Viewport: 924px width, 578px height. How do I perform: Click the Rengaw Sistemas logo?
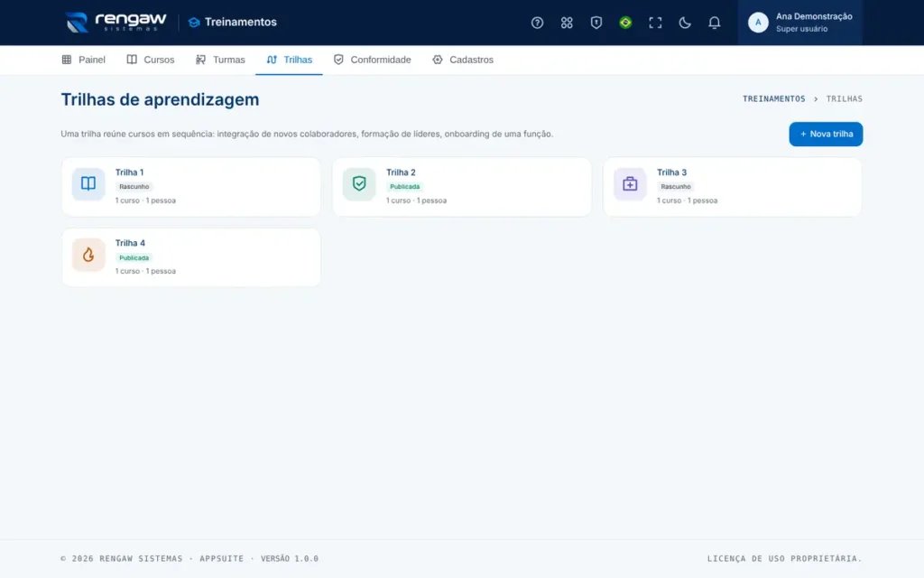point(115,23)
